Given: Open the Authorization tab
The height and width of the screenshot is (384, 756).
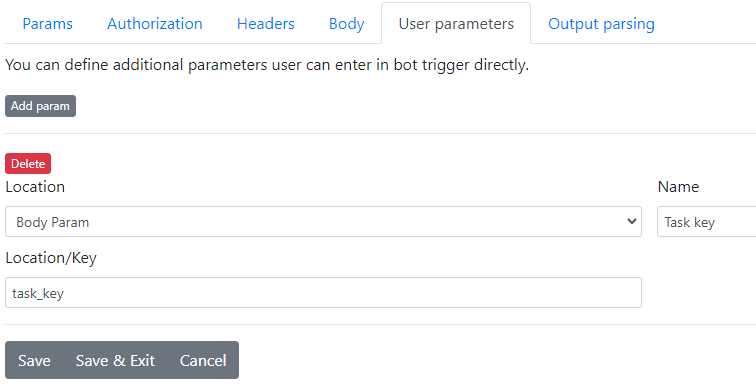Looking at the screenshot, I should click(155, 24).
